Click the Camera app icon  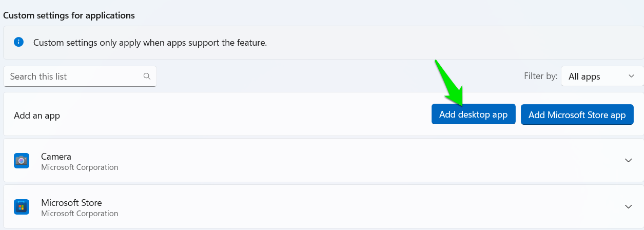(x=21, y=161)
